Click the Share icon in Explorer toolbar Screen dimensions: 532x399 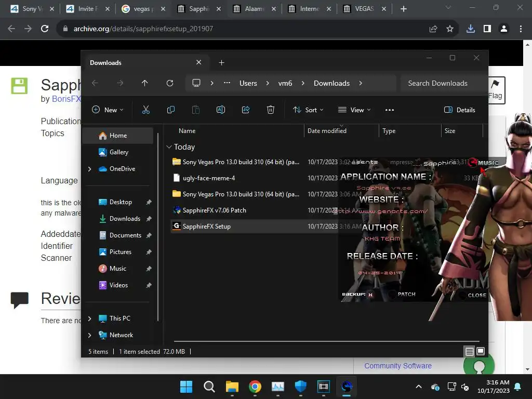(246, 110)
